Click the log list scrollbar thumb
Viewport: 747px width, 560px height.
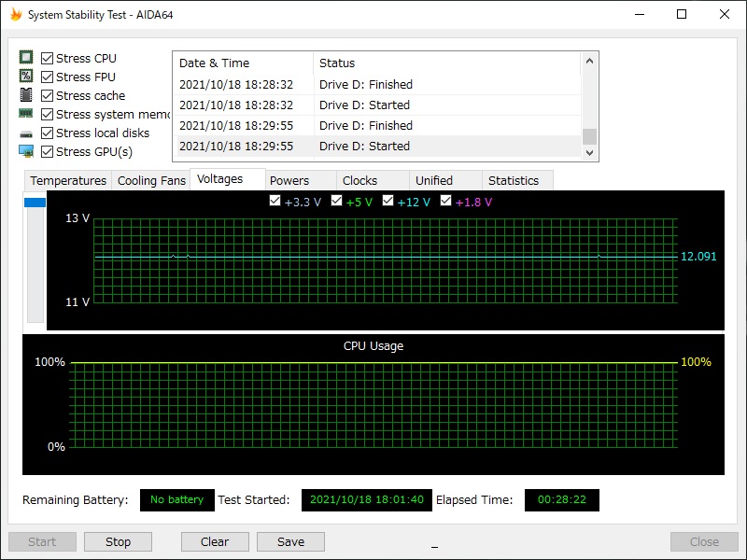[589, 136]
